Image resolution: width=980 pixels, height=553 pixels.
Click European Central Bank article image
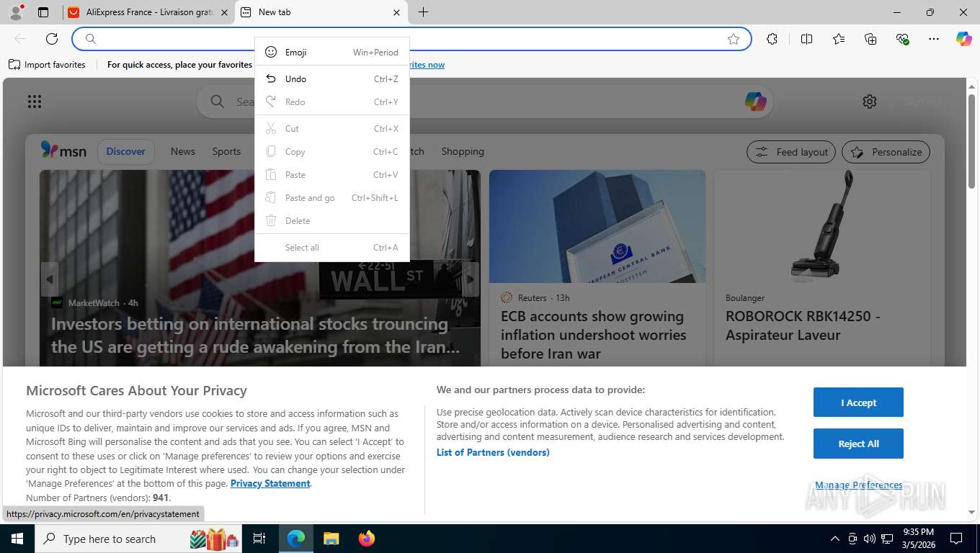597,226
